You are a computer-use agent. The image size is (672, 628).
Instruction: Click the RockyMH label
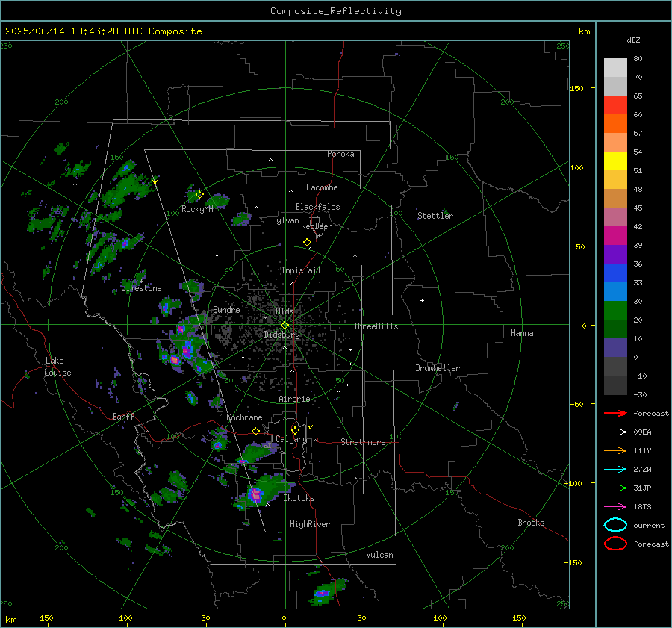coord(197,209)
